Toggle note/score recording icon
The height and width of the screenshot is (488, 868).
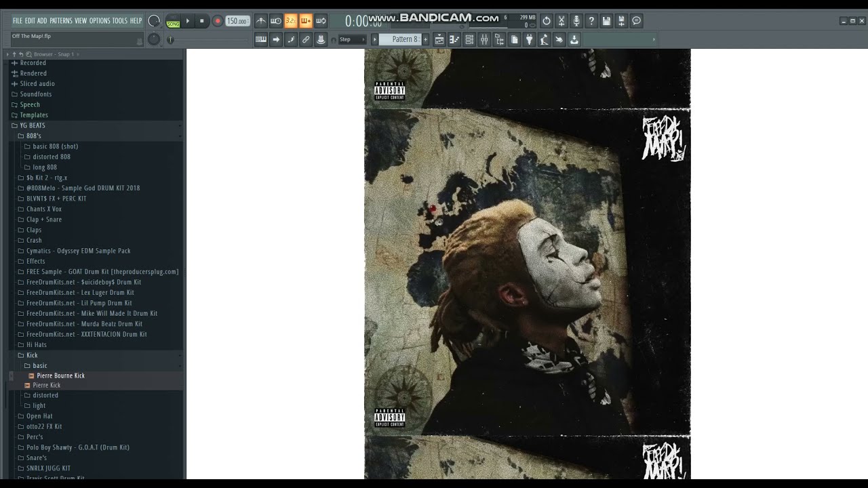(x=291, y=39)
